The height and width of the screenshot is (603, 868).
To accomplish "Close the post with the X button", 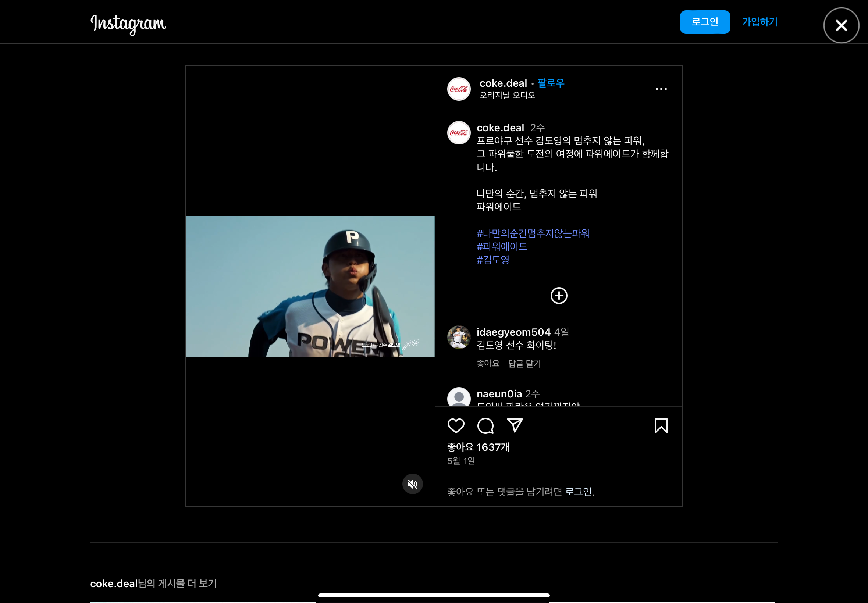I will point(841,26).
